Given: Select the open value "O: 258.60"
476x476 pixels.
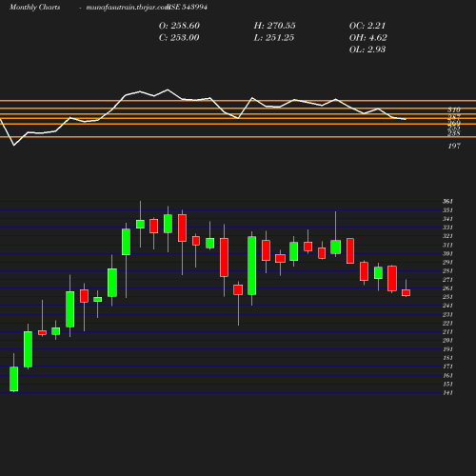Looking at the screenshot, I should (x=179, y=26).
